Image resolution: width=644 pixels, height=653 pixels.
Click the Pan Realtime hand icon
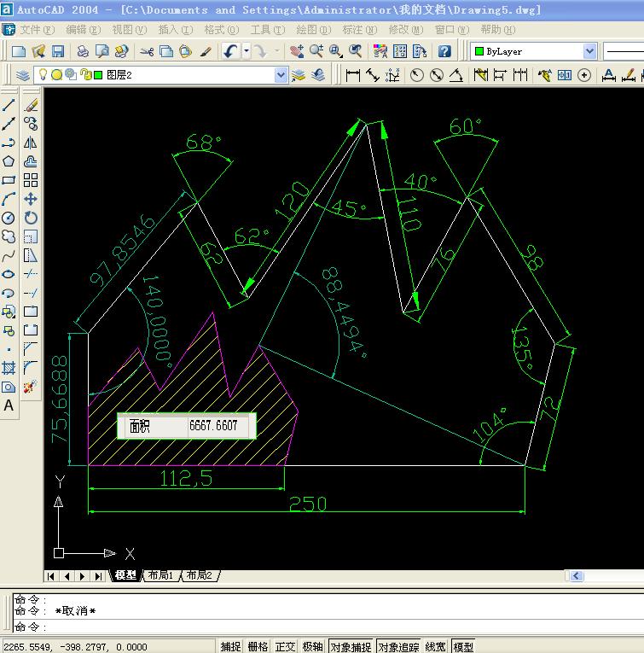coord(297,51)
